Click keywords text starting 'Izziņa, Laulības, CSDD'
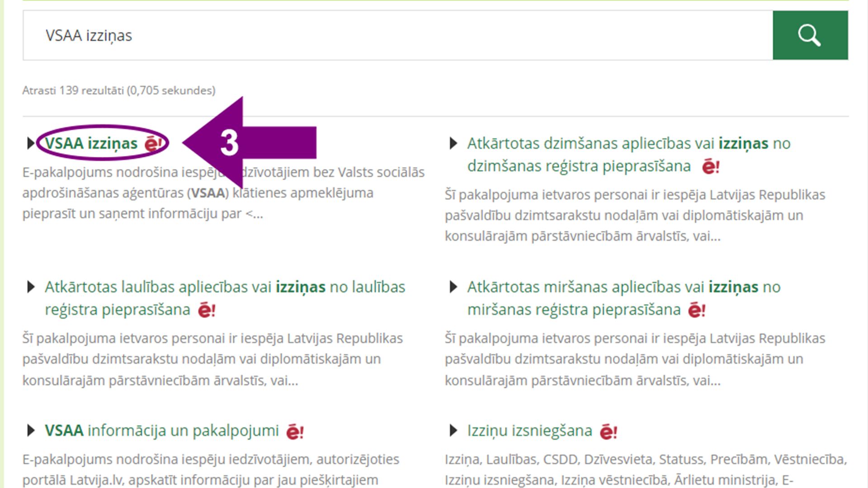This screenshot has width=868, height=488. (x=646, y=469)
